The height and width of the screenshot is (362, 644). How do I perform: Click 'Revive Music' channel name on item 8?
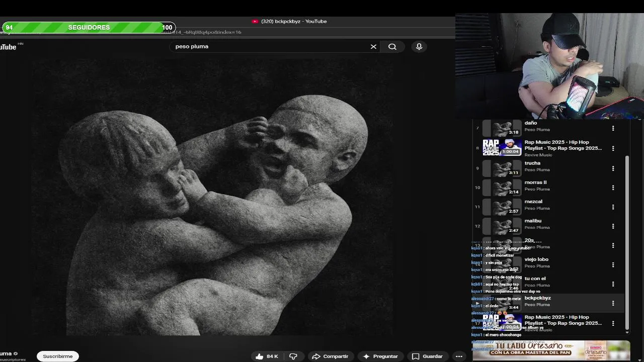tap(538, 155)
